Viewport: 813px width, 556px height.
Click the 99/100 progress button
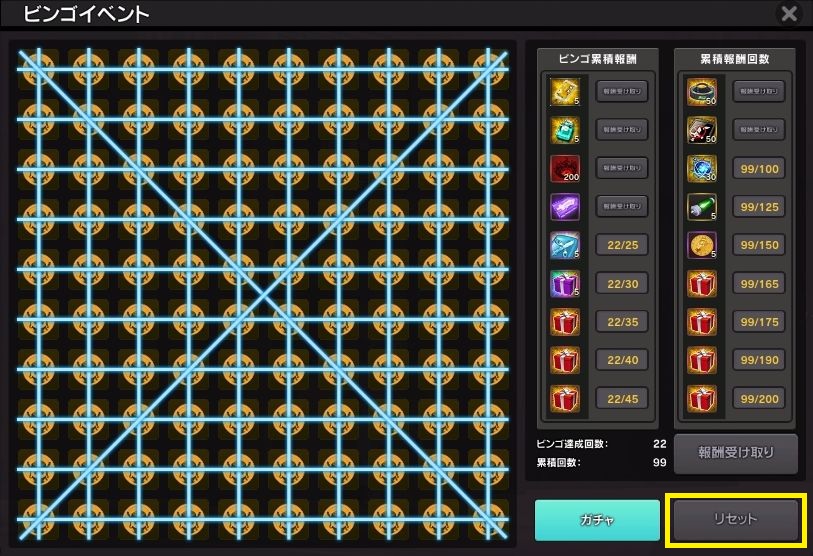tap(759, 168)
